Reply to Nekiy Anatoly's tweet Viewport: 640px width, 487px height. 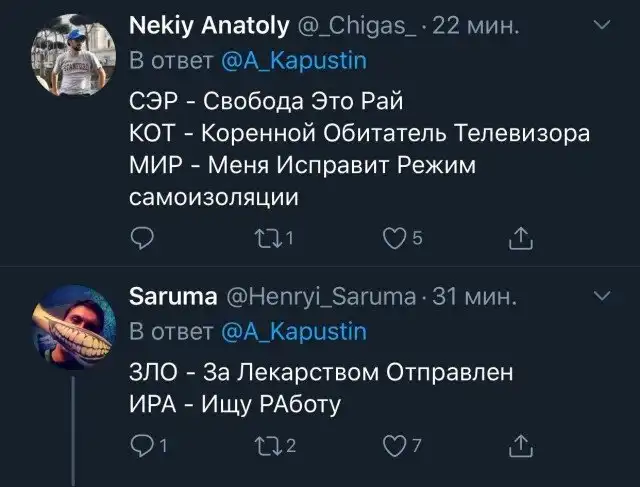click(144, 237)
